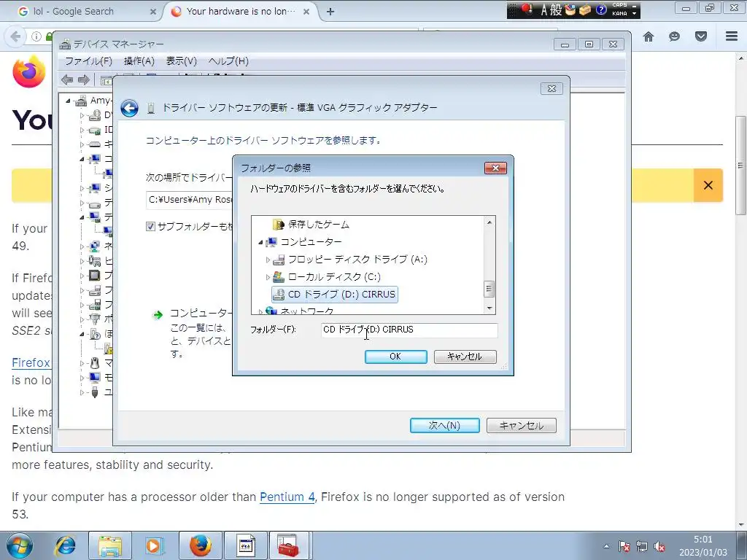Open 表示(V) menu in Device Manager
The image size is (747, 560).
181,61
